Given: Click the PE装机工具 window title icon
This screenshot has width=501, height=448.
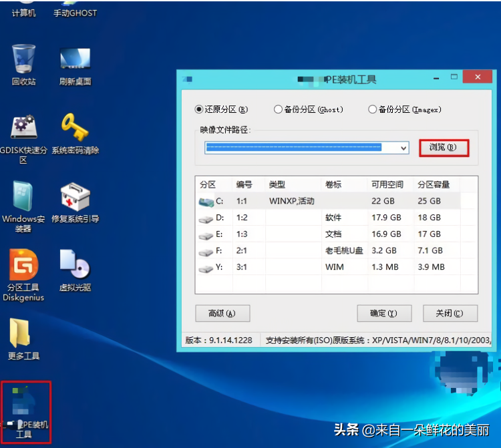Looking at the screenshot, I should pyautogui.click(x=188, y=79).
